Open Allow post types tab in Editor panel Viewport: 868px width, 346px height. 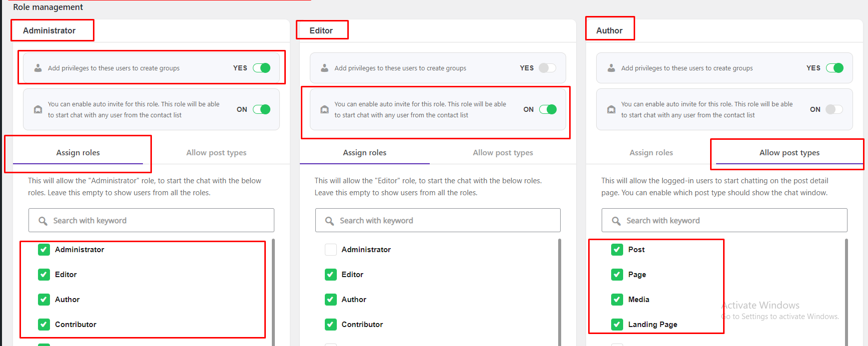tap(503, 153)
